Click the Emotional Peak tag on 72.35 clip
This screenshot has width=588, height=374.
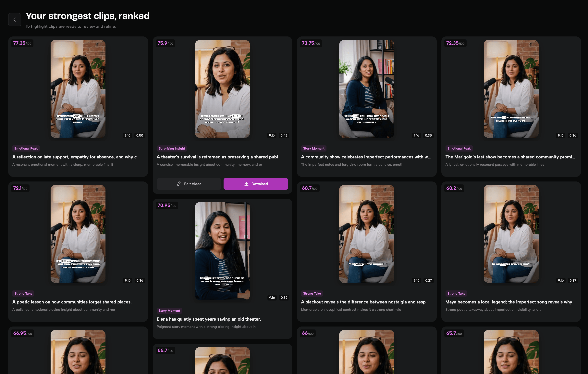[x=459, y=148]
